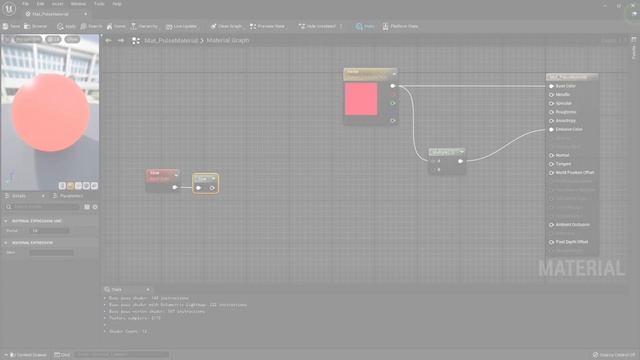
Task: Click the Base Color input pin
Action: coord(551,86)
